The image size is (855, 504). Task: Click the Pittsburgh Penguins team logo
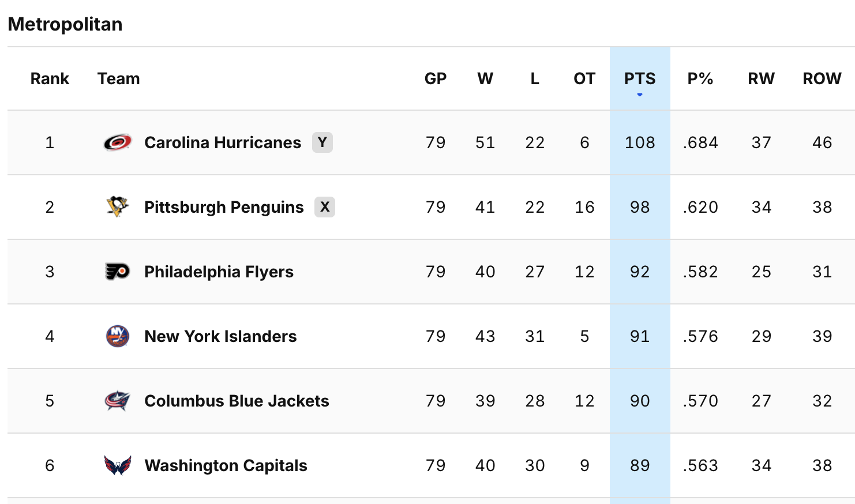point(117,207)
